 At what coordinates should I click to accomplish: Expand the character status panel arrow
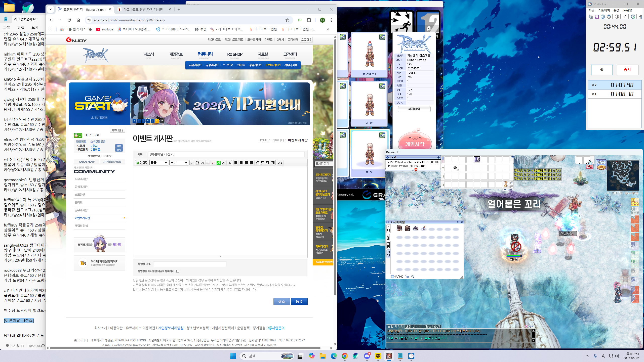(413, 170)
